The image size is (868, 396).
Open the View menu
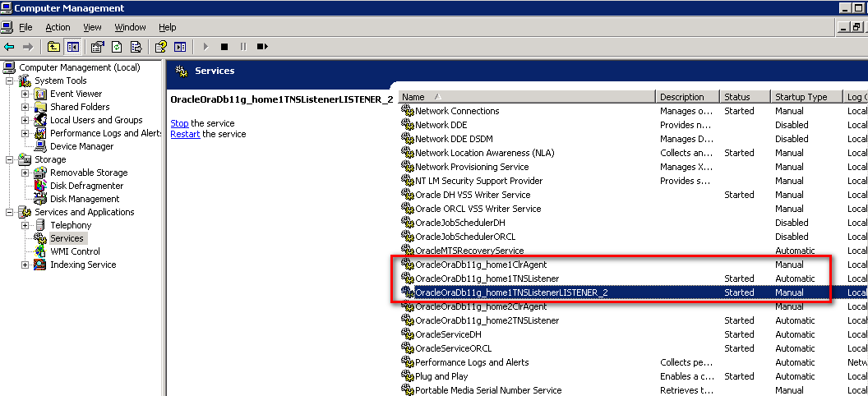(92, 27)
